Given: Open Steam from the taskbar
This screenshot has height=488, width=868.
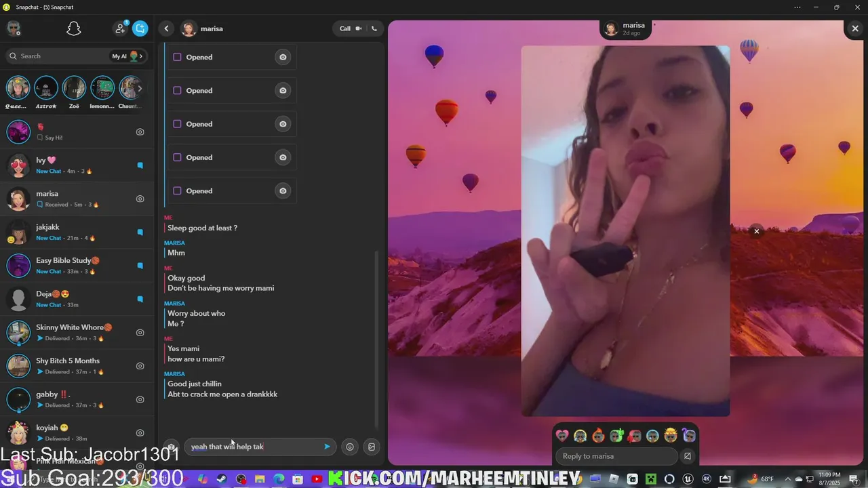Looking at the screenshot, I should pos(222,479).
